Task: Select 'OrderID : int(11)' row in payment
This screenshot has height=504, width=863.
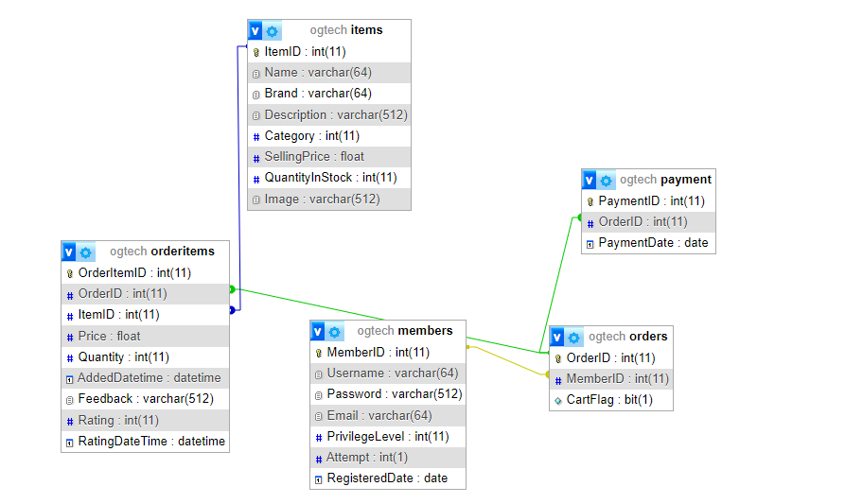Action: [x=648, y=222]
